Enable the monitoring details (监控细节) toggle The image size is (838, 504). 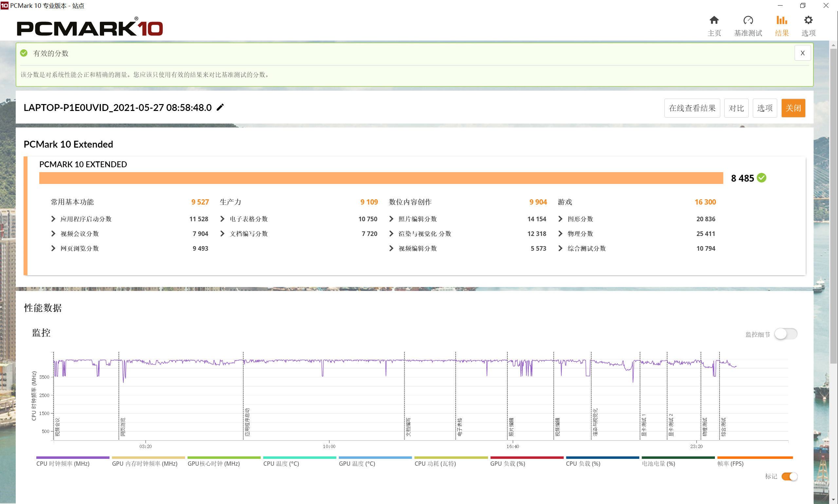click(x=785, y=334)
